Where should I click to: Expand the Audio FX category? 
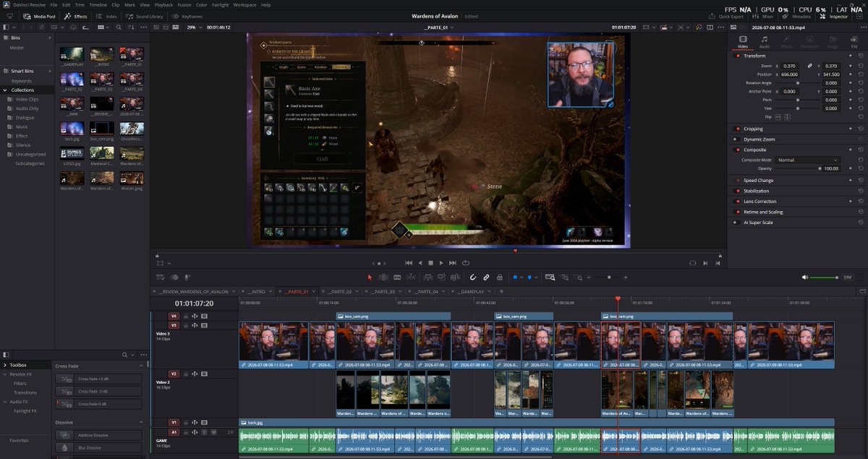pyautogui.click(x=5, y=401)
